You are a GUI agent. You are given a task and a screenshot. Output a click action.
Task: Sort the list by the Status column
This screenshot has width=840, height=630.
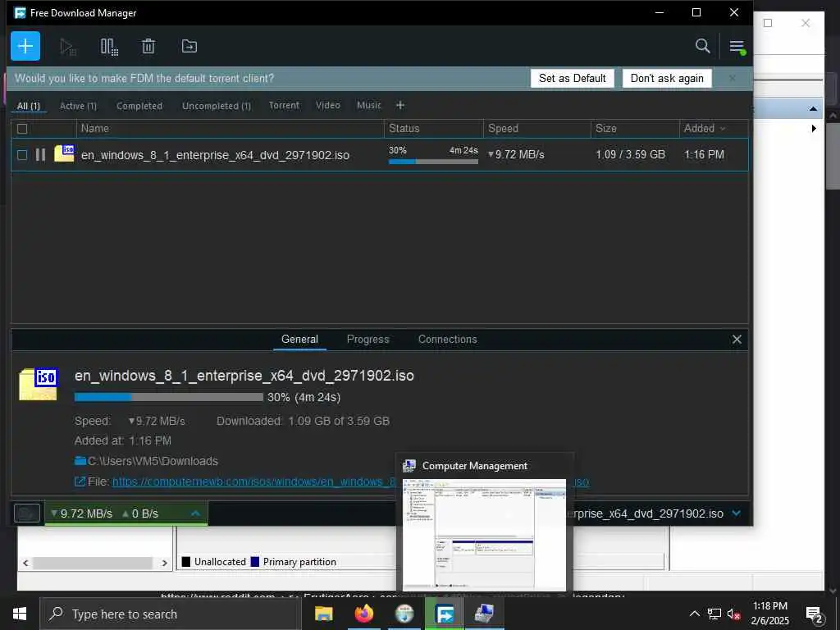pos(434,129)
